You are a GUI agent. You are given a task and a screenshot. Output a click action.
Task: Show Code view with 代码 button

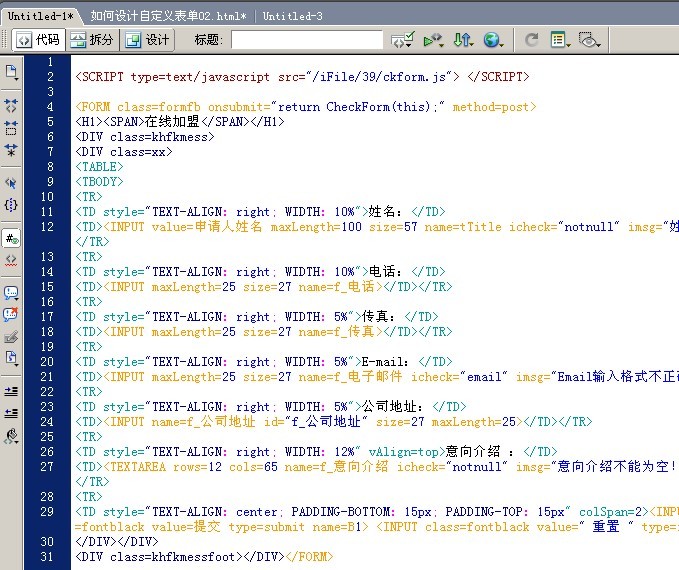38,40
